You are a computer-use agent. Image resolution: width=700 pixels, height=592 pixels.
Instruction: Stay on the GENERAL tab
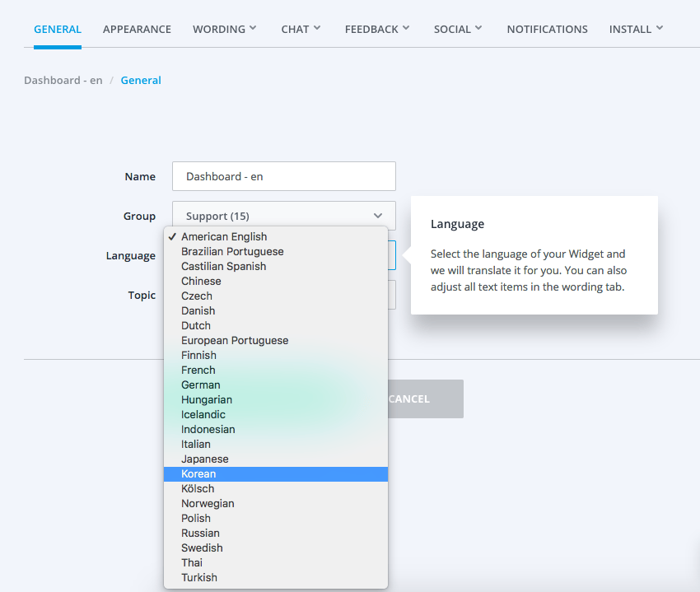(x=57, y=29)
